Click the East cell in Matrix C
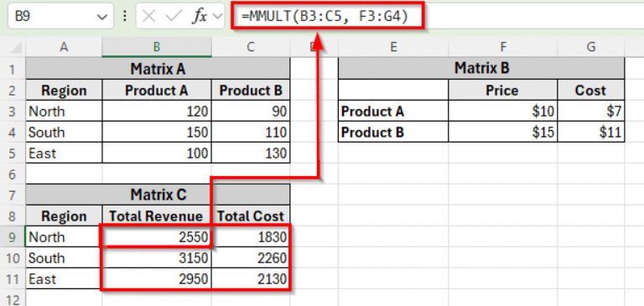The height and width of the screenshot is (306, 644). tap(64, 279)
